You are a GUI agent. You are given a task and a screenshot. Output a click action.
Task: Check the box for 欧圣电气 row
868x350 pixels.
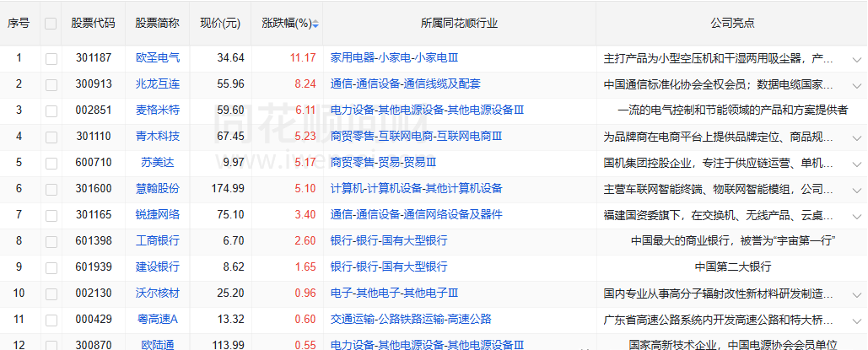pos(51,59)
